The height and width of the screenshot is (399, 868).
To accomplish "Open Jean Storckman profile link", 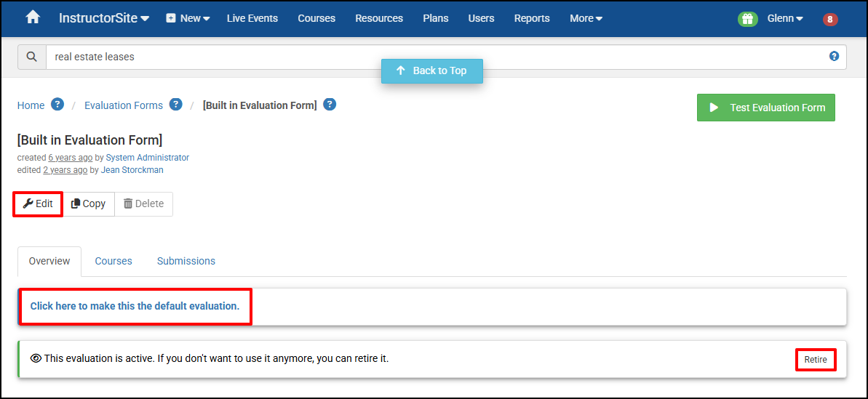I will pyautogui.click(x=132, y=169).
